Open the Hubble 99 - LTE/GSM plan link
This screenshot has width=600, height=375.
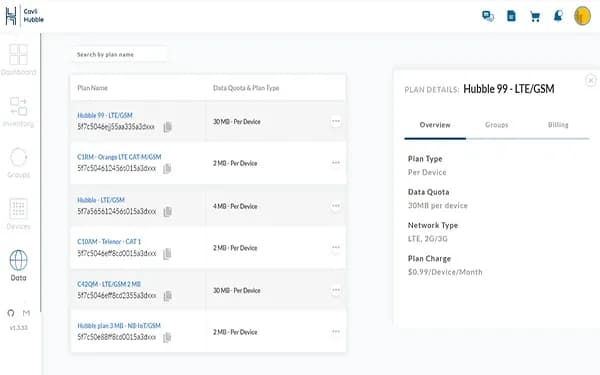(x=105, y=115)
